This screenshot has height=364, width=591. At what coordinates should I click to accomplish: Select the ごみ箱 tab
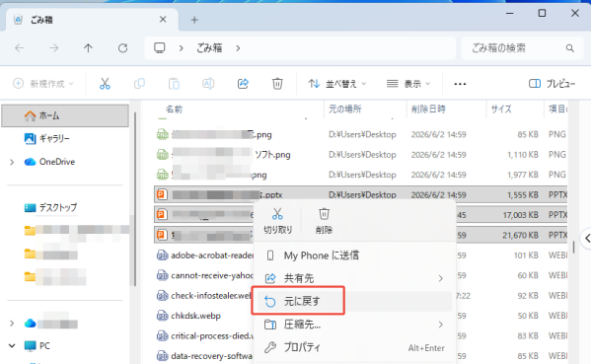(92, 20)
